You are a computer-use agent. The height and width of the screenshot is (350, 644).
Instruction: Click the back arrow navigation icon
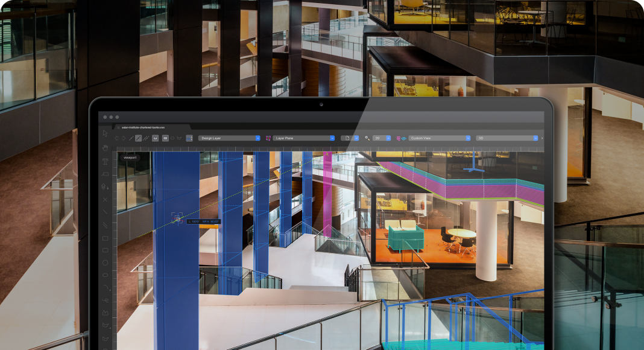click(117, 138)
